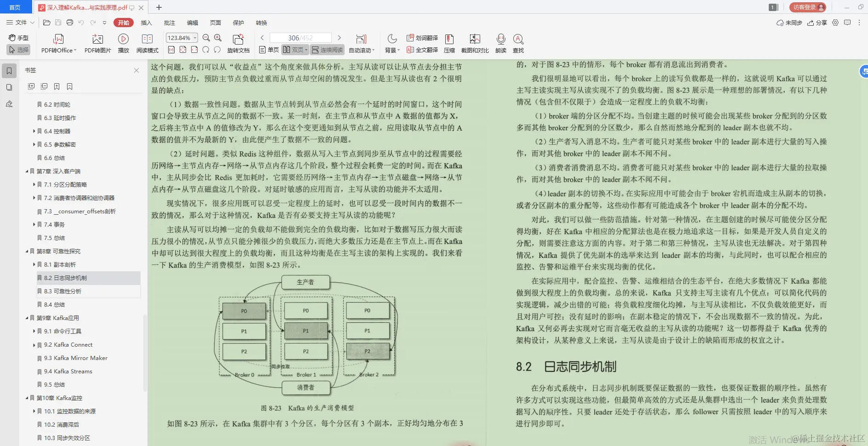Switch to the 开始 ribbon tab
The height and width of the screenshot is (446, 868).
pos(123,23)
